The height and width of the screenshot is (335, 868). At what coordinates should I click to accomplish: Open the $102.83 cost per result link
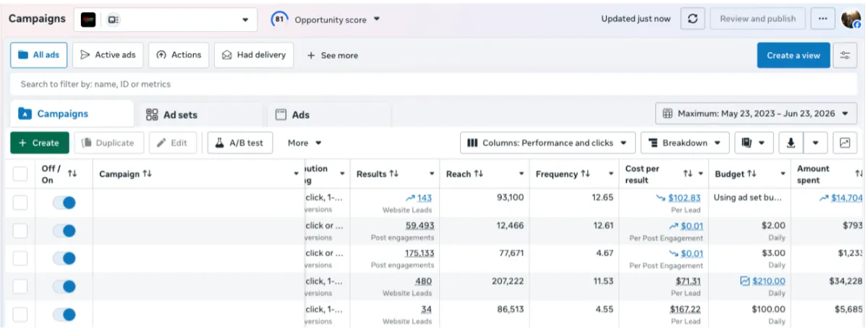coord(684,198)
